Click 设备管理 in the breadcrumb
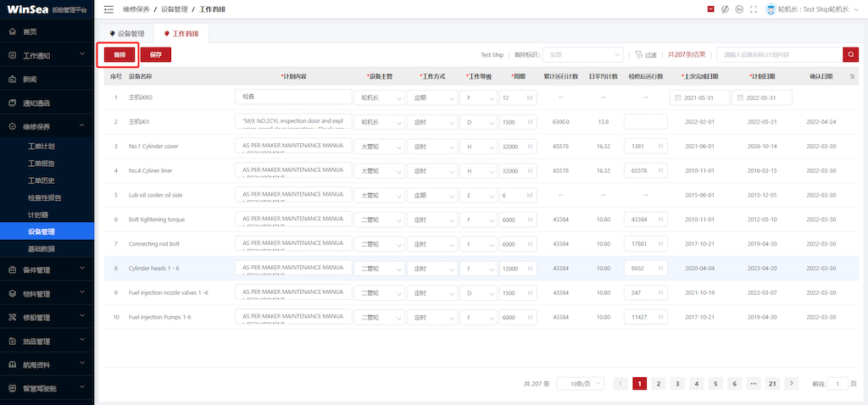The width and height of the screenshot is (868, 405). 175,9
